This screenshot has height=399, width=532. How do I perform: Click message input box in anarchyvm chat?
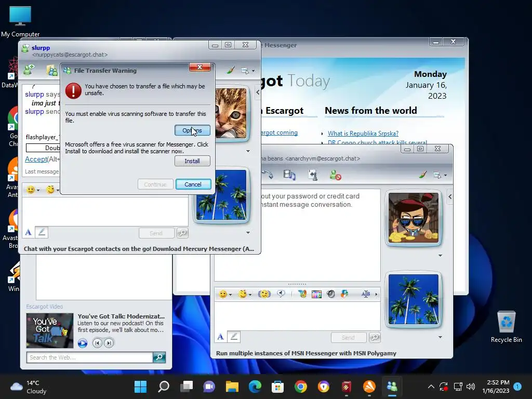coord(297,315)
